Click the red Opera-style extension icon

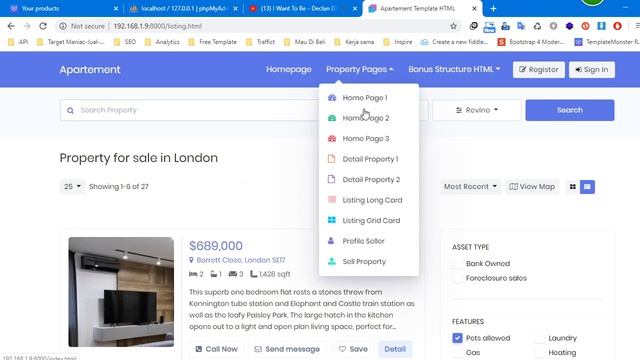coord(617,26)
